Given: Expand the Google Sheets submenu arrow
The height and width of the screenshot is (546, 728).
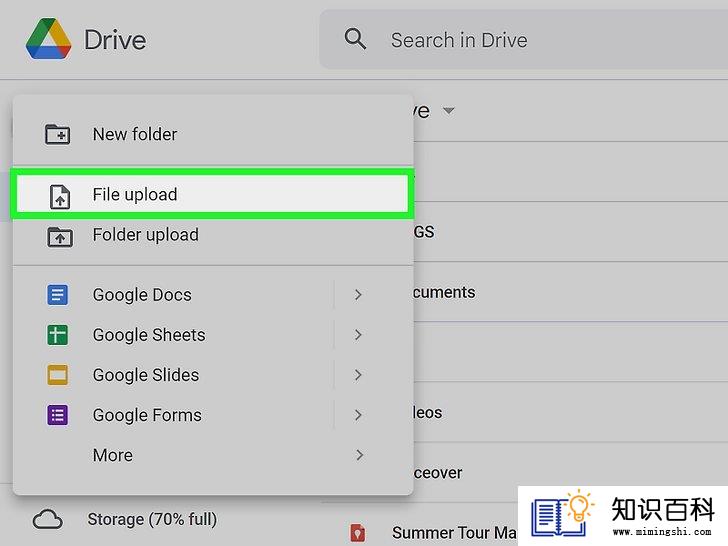Looking at the screenshot, I should point(358,335).
